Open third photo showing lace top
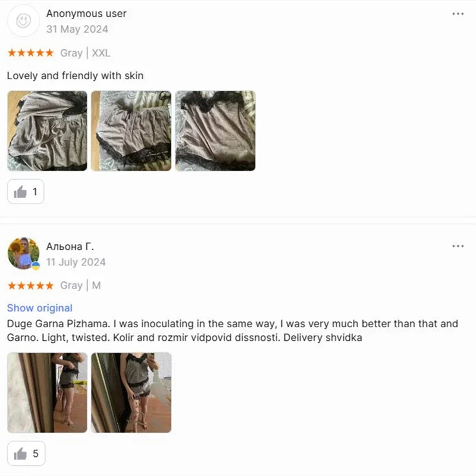Image resolution: width=476 pixels, height=476 pixels. [x=215, y=131]
